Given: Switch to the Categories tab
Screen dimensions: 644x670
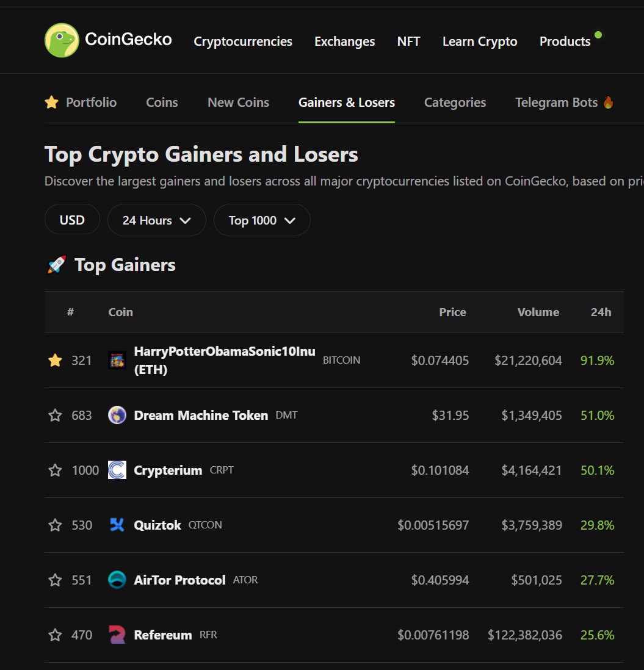Looking at the screenshot, I should pos(455,103).
